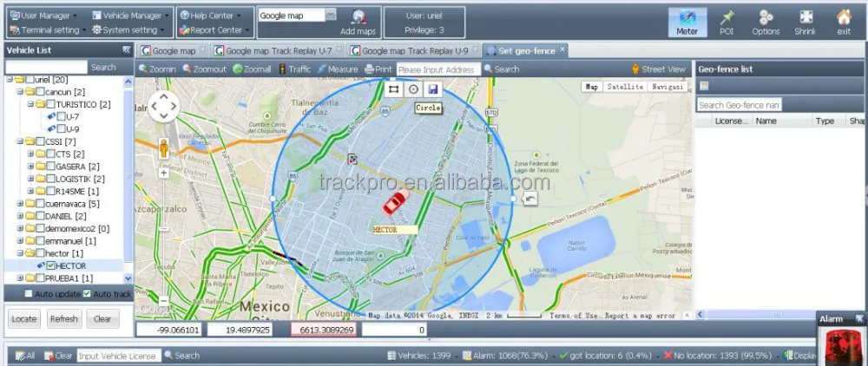Click the Zoomin toolbar tool
This screenshot has height=366, width=868.
157,69
